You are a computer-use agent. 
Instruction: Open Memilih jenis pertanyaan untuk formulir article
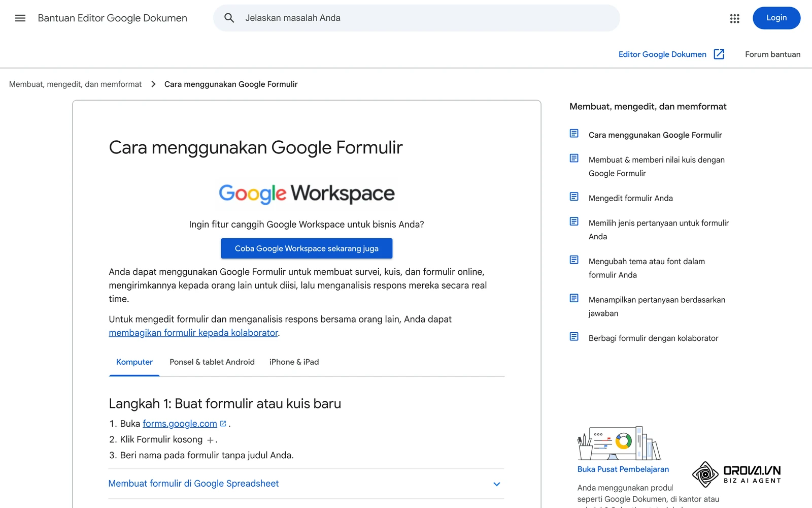click(x=659, y=230)
